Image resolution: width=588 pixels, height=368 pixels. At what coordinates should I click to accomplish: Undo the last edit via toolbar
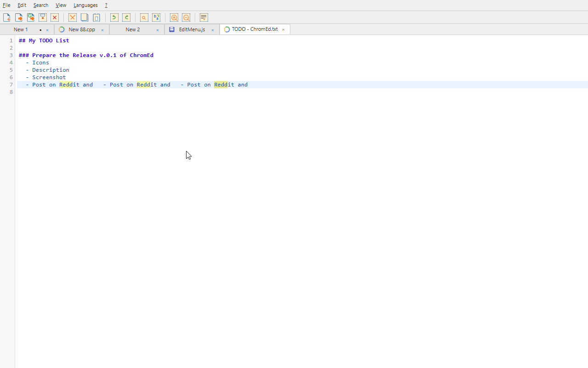click(x=114, y=17)
